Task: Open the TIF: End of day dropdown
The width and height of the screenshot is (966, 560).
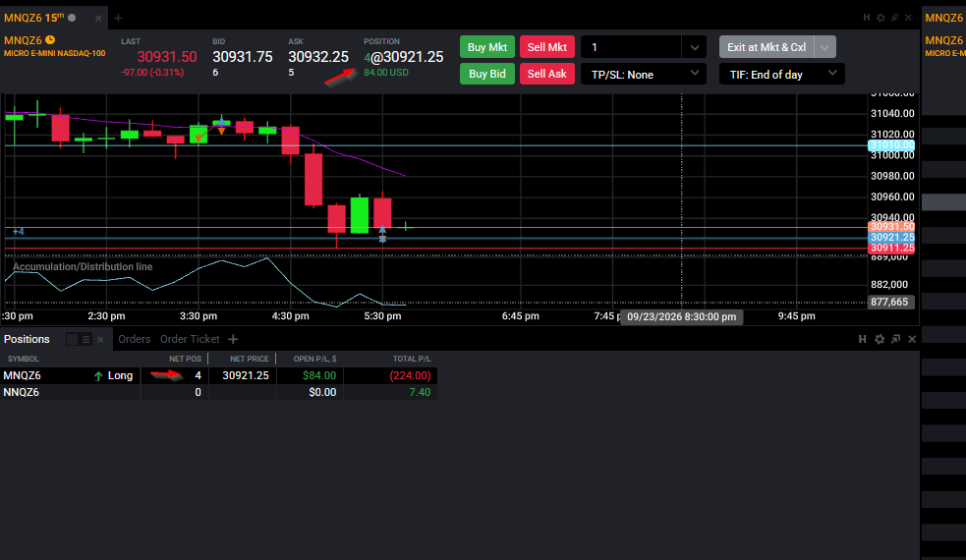Action: point(782,74)
